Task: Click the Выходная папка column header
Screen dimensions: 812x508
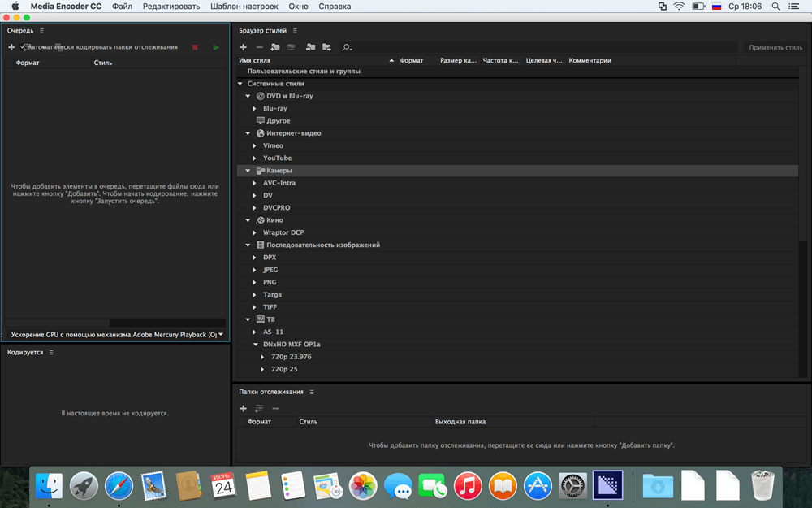Action: (512, 422)
